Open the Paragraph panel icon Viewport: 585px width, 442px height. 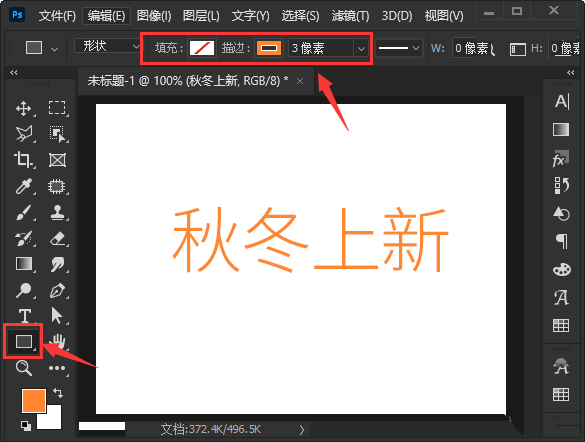562,241
